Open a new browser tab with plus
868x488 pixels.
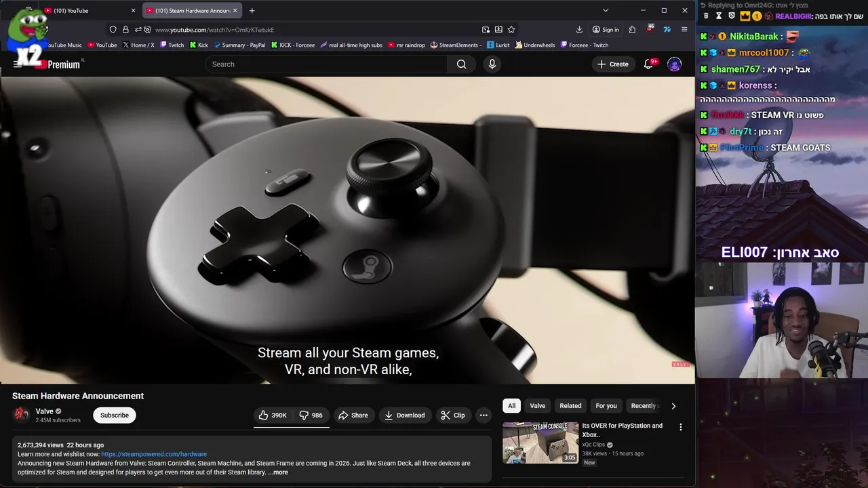[x=252, y=11]
